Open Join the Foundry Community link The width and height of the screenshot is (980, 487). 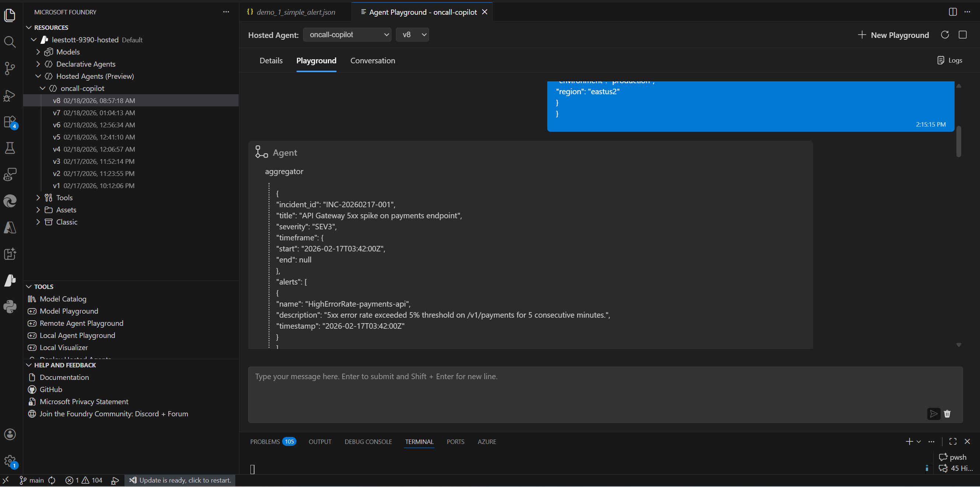pyautogui.click(x=114, y=414)
